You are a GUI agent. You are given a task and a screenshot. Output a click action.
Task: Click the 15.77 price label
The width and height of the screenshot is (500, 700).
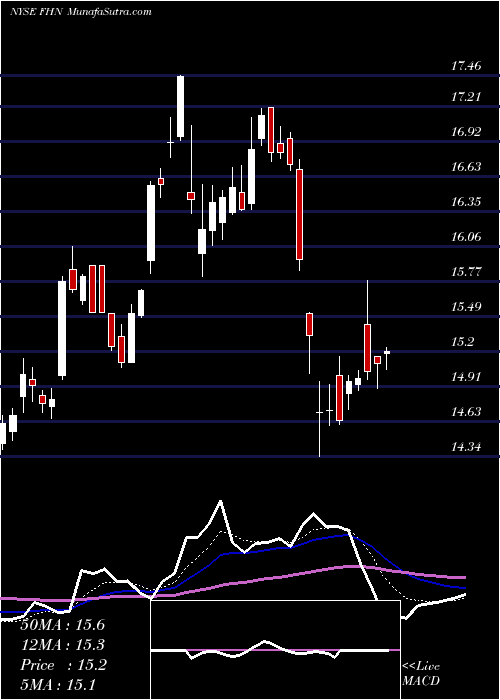click(466, 271)
